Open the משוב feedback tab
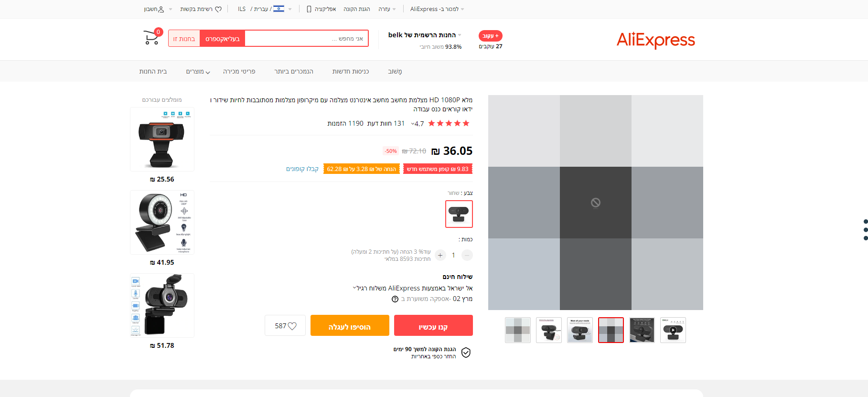Screen dimensions: 868x397 point(395,71)
